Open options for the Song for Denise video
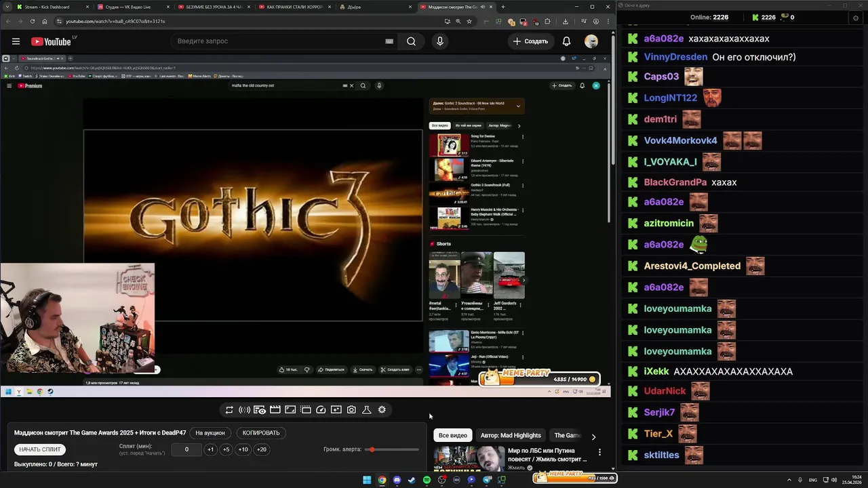868x488 pixels. [522, 137]
